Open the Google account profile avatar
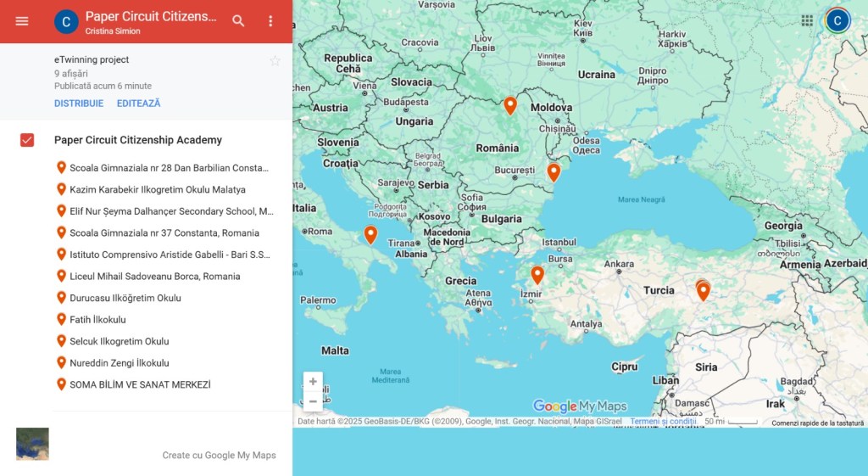The image size is (868, 476). (x=837, y=20)
